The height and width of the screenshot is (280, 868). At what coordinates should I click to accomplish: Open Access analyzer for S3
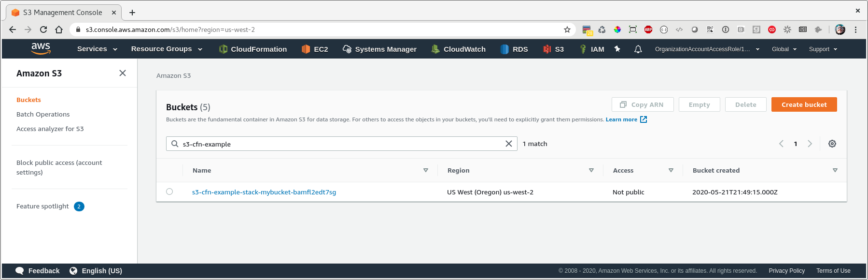pos(50,129)
